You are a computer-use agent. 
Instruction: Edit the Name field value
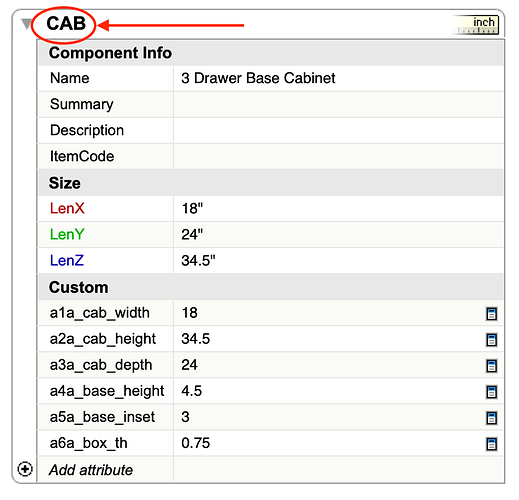(338, 78)
